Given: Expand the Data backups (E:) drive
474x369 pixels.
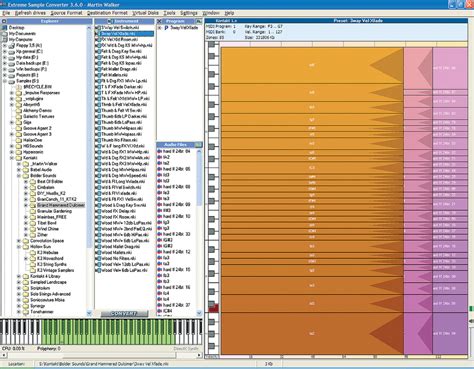Looking at the screenshot, I should point(5,63).
